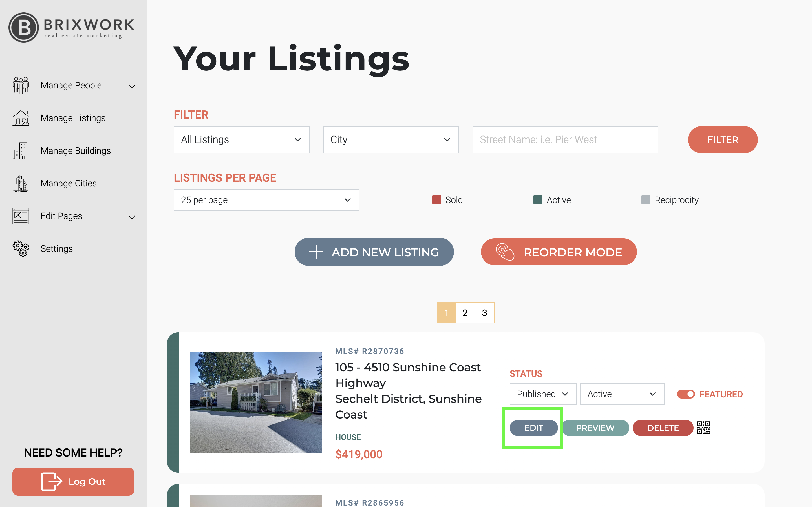Viewport: 812px width, 507px height.
Task: Click the Manage Listings house icon
Action: pyautogui.click(x=21, y=118)
